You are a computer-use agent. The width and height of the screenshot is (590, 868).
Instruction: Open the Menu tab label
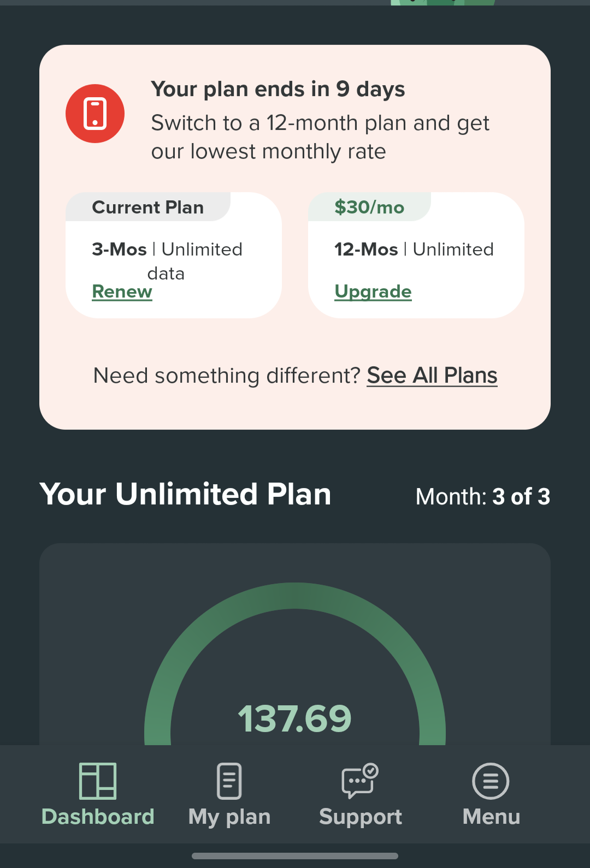click(491, 817)
